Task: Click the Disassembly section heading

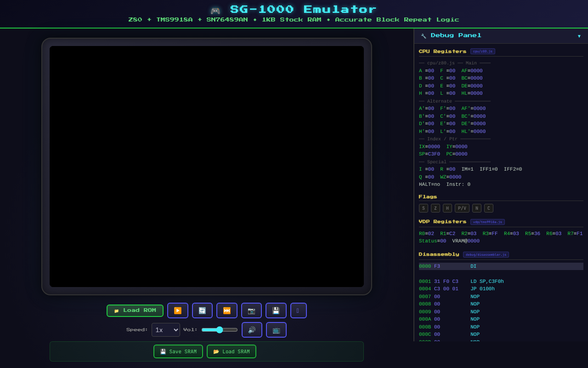Action: pos(439,254)
